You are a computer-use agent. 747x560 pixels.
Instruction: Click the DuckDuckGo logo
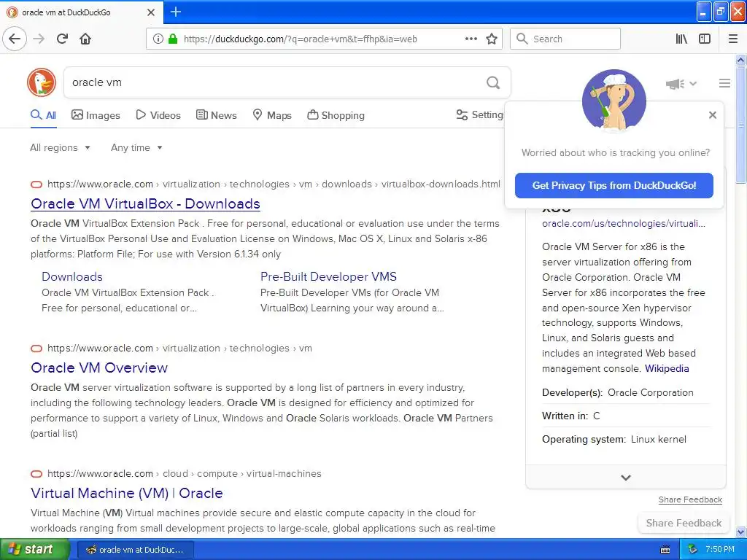(x=42, y=82)
